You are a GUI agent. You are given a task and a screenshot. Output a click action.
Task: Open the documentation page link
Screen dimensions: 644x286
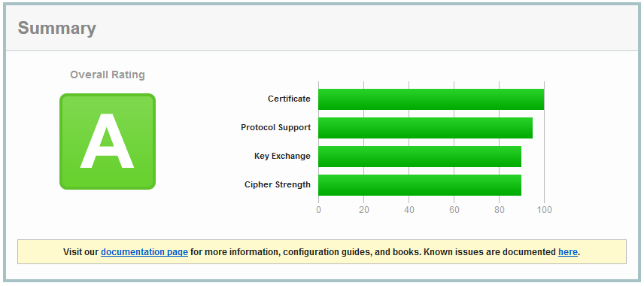[x=144, y=252]
